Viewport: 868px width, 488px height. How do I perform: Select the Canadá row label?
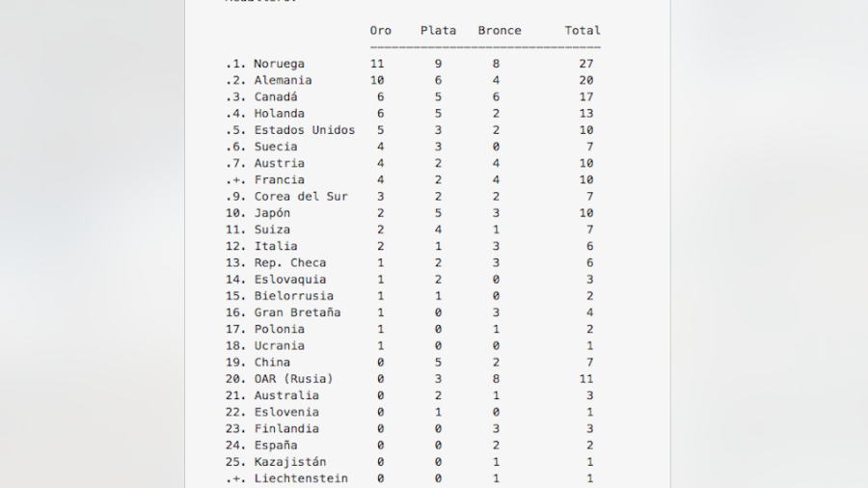[x=276, y=96]
